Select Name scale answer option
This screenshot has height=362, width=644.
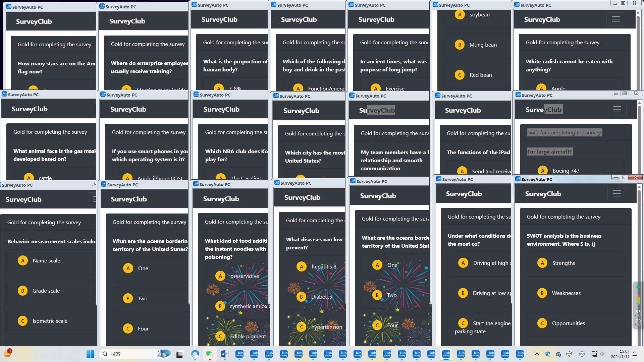pos(46,261)
